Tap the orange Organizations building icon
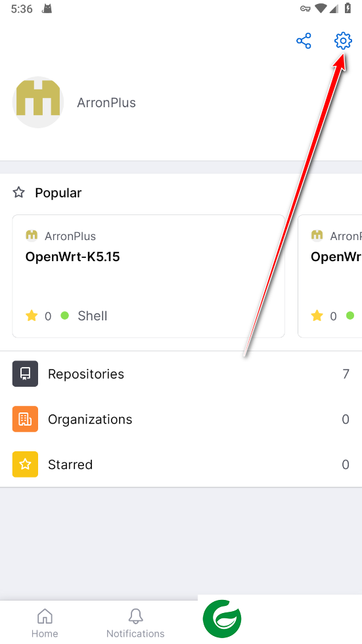Screen dimensions: 362x644 click(25, 419)
